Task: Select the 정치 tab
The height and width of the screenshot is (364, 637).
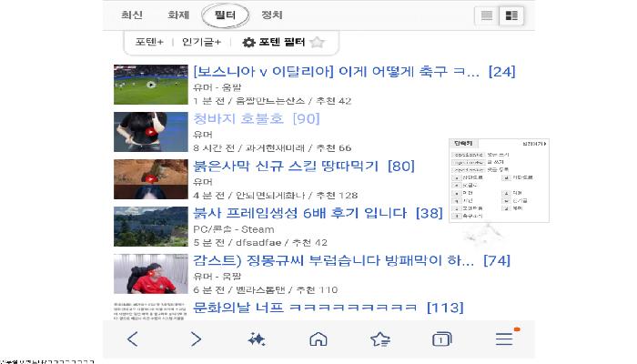Action: pyautogui.click(x=272, y=15)
